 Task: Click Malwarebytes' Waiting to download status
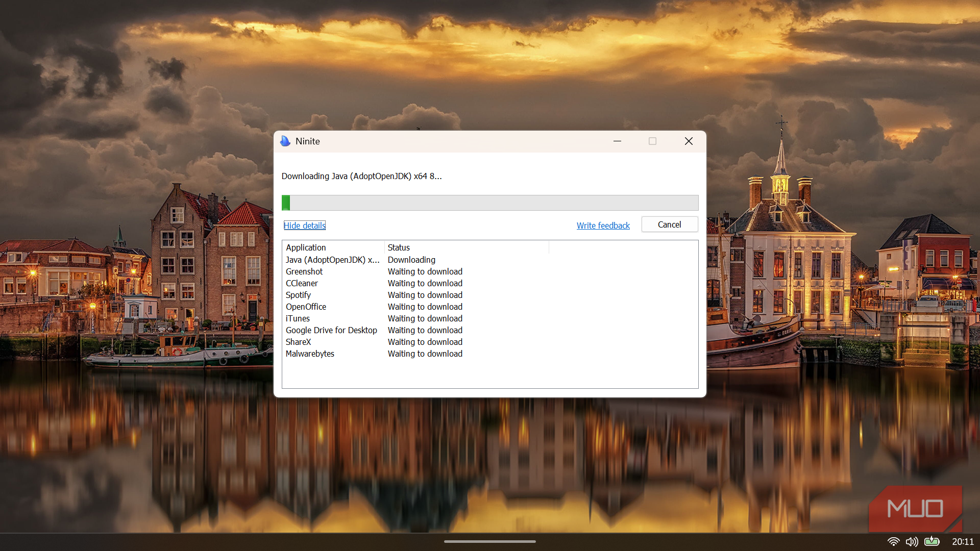(x=425, y=354)
